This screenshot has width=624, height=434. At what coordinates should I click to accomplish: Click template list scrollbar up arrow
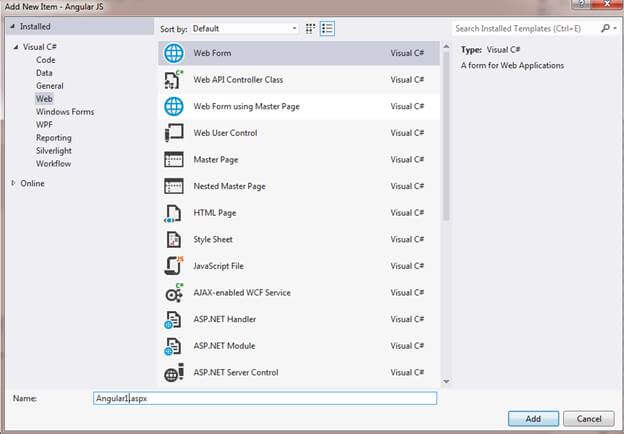click(446, 47)
